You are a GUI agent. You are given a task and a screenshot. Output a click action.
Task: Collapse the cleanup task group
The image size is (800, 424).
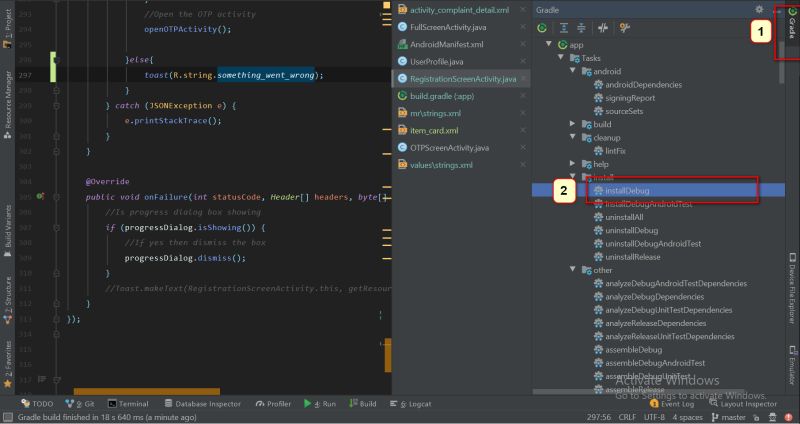[572, 137]
